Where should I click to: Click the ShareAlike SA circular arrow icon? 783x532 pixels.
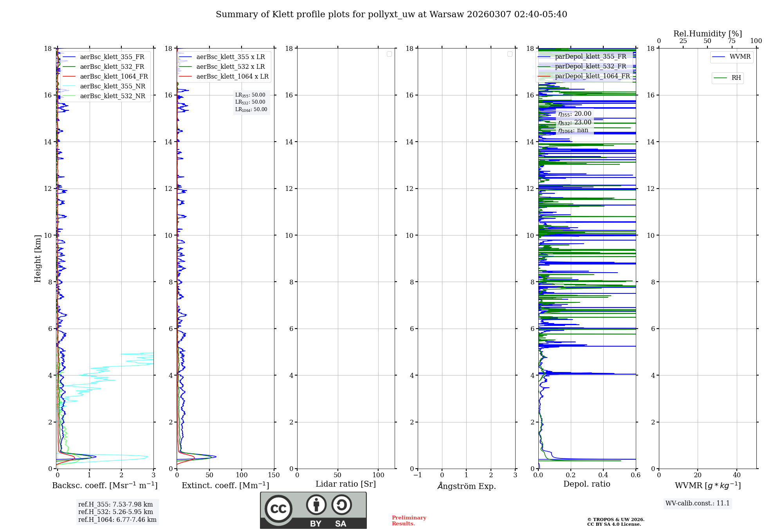(341, 505)
